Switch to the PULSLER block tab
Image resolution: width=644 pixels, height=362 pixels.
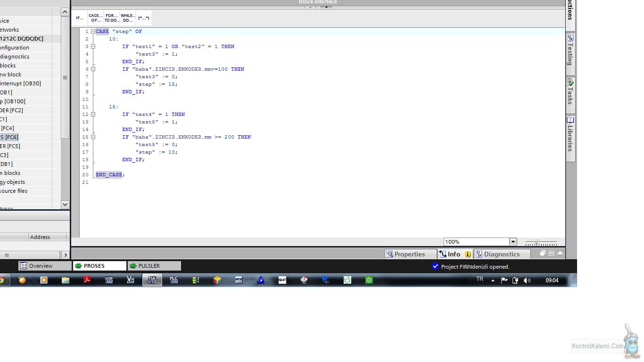154,266
